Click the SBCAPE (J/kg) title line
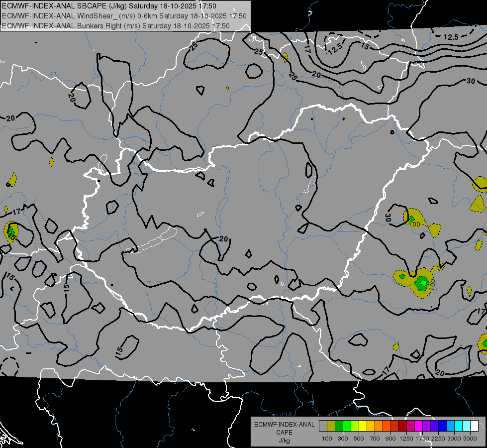Screen dimensions: 487x448 pos(109,6)
